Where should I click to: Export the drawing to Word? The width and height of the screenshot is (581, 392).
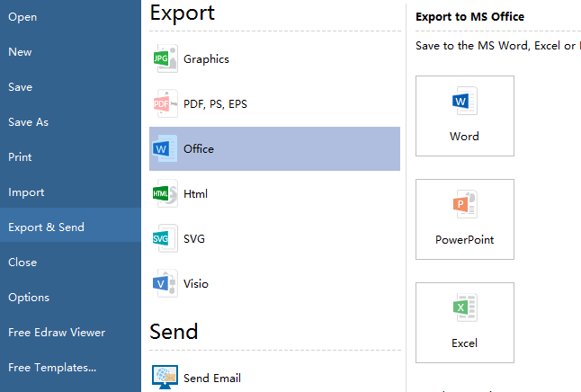[x=465, y=116]
